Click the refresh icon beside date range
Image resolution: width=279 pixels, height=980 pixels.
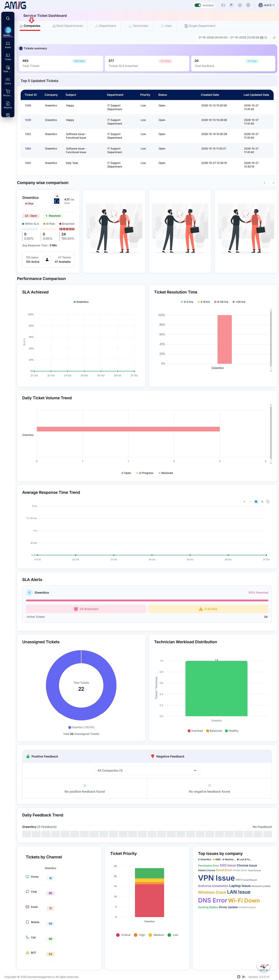pos(274,38)
